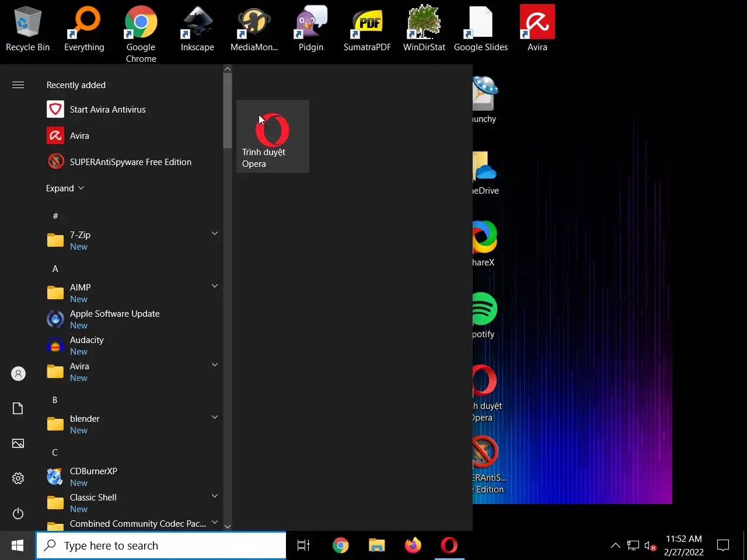Image resolution: width=747 pixels, height=560 pixels.
Task: Open Pictures from the Start sidebar
Action: coord(18,443)
